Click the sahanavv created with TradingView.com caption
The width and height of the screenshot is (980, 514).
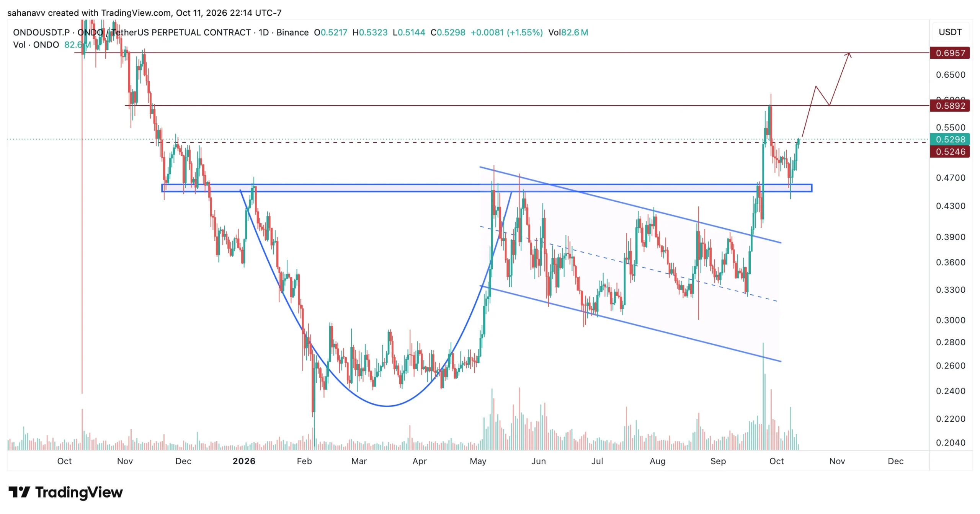click(144, 13)
